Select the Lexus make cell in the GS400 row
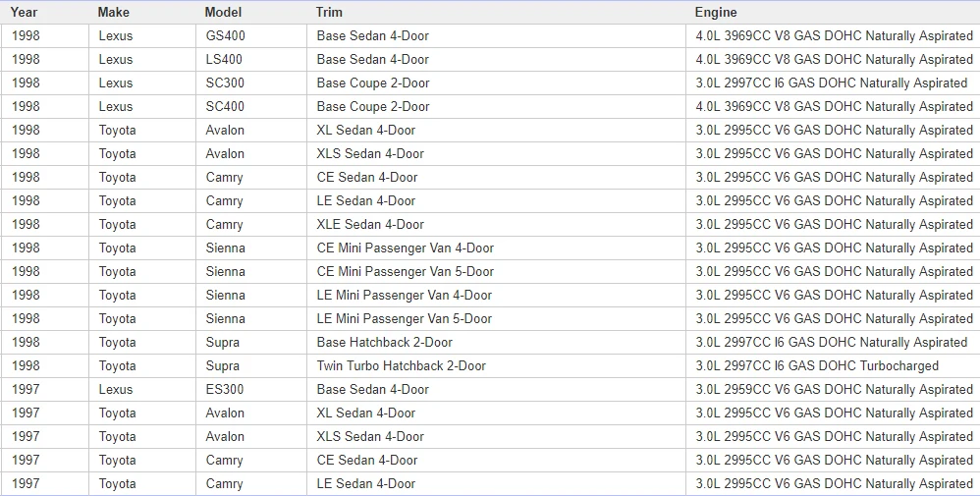 click(x=141, y=36)
